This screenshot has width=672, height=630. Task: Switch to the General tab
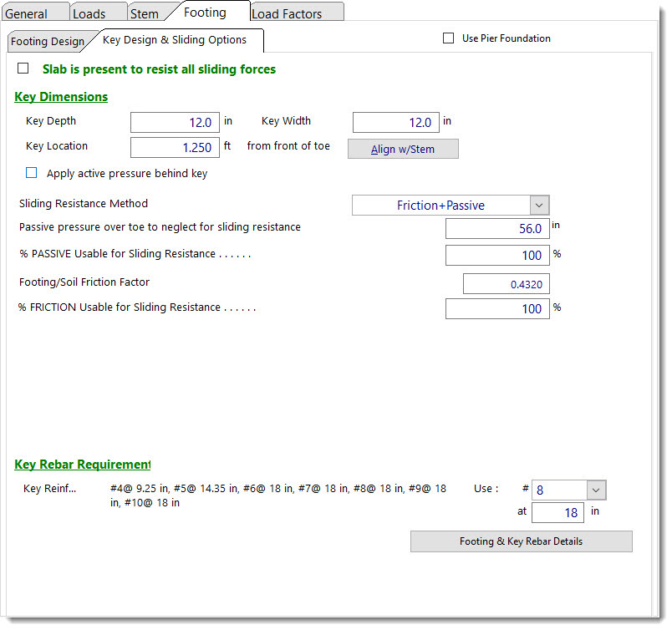(27, 13)
